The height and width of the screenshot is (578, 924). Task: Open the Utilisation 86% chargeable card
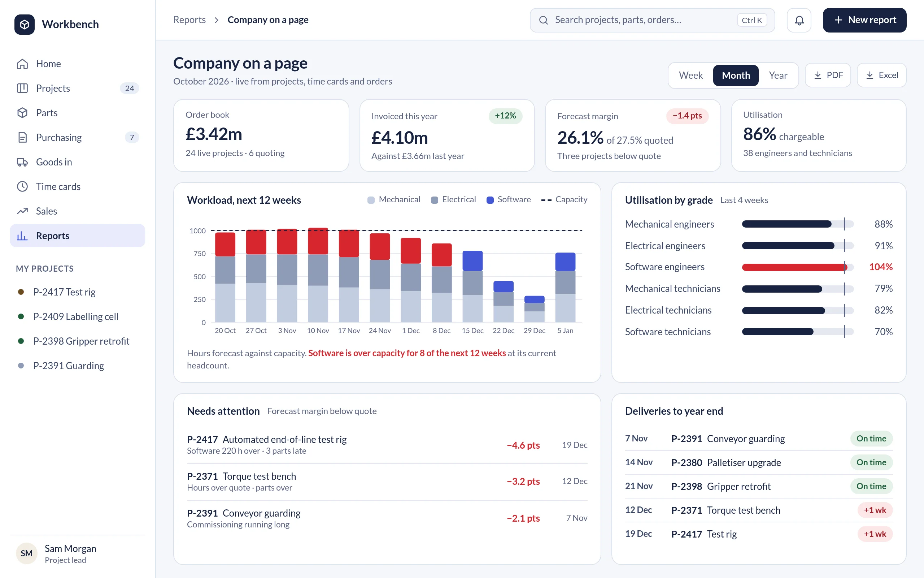819,135
